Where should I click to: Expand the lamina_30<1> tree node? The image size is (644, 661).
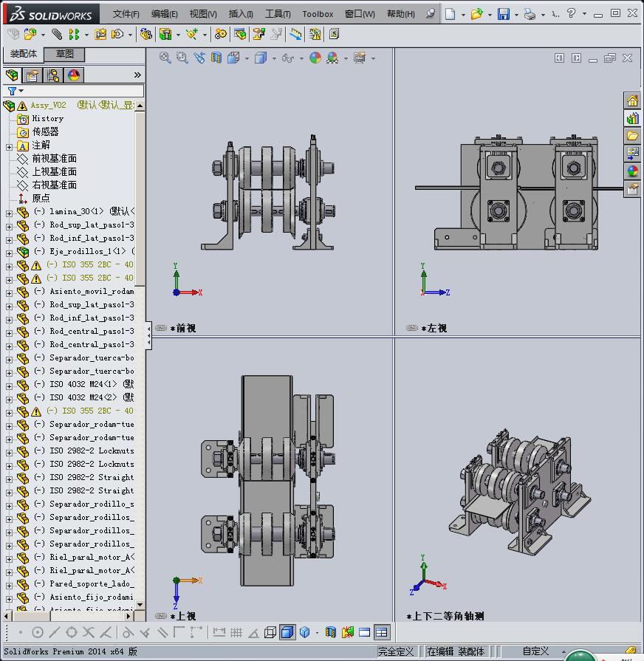coord(9,212)
